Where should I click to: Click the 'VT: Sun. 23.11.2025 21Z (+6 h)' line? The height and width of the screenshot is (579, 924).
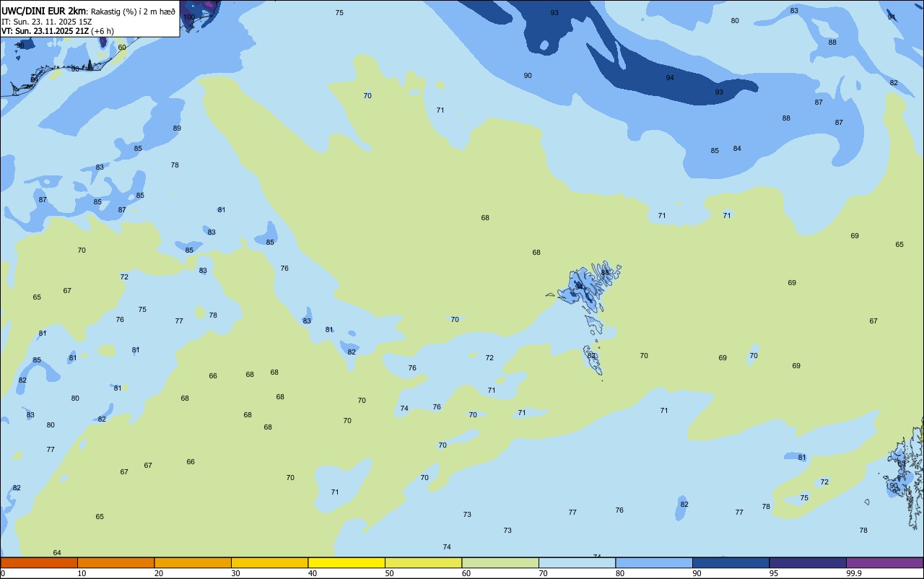pyautogui.click(x=57, y=31)
